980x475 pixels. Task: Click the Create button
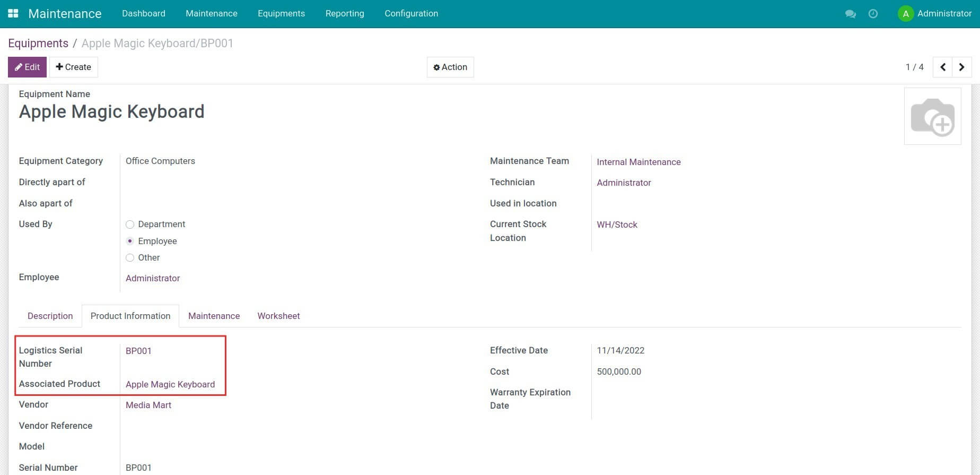point(74,67)
